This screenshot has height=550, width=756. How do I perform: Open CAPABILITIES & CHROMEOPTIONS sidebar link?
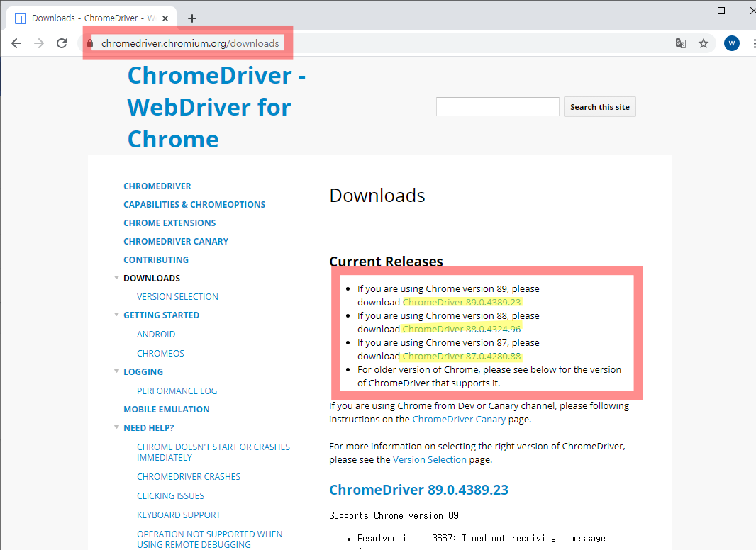tap(194, 204)
